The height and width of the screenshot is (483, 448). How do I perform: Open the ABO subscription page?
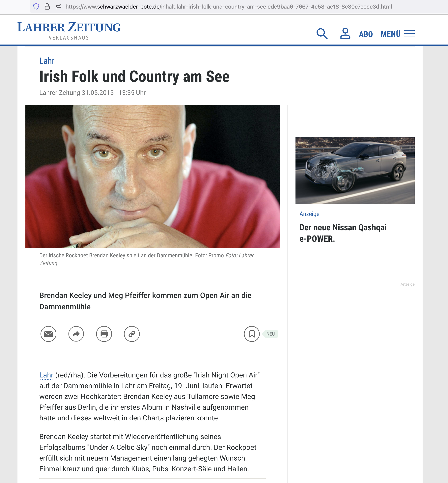click(366, 34)
